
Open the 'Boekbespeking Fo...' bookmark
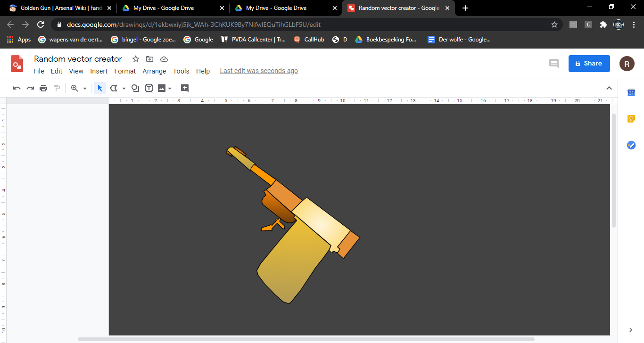386,40
